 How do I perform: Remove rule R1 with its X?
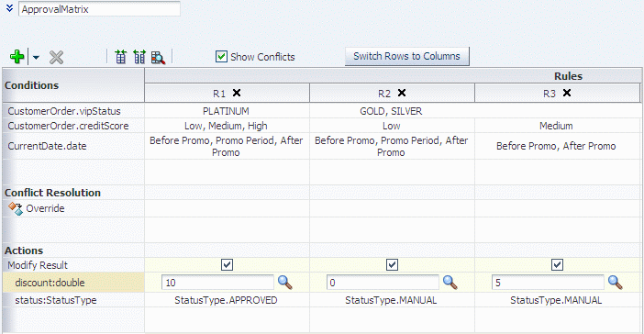pos(237,93)
